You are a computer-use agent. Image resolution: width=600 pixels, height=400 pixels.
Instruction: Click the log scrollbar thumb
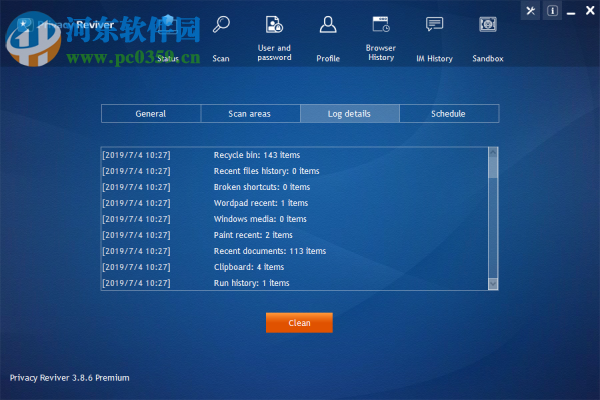tap(493, 167)
